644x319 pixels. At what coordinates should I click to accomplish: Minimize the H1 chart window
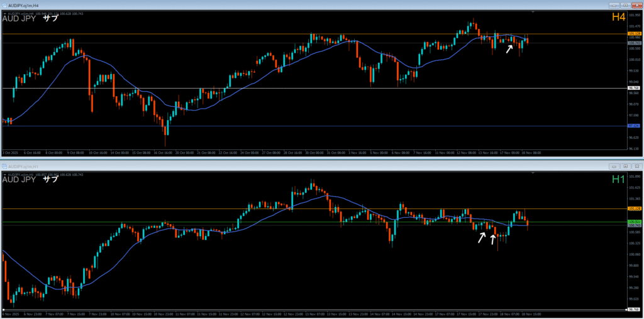pos(614,166)
